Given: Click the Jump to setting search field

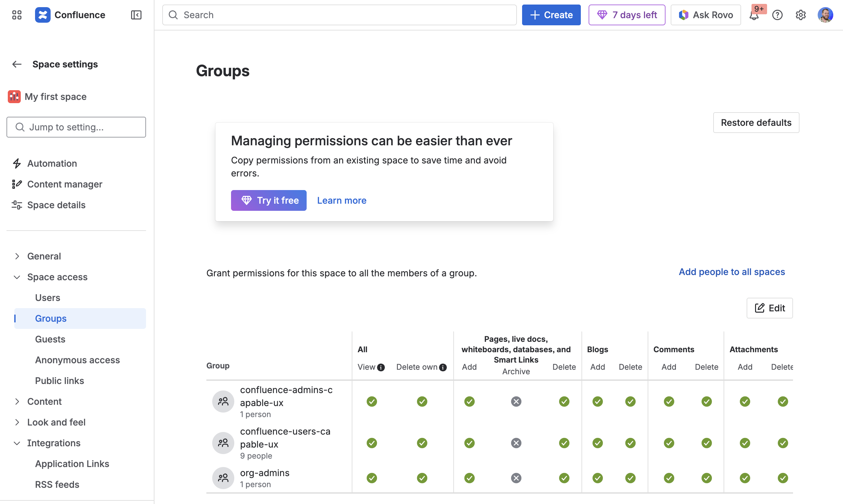Looking at the screenshot, I should point(77,127).
